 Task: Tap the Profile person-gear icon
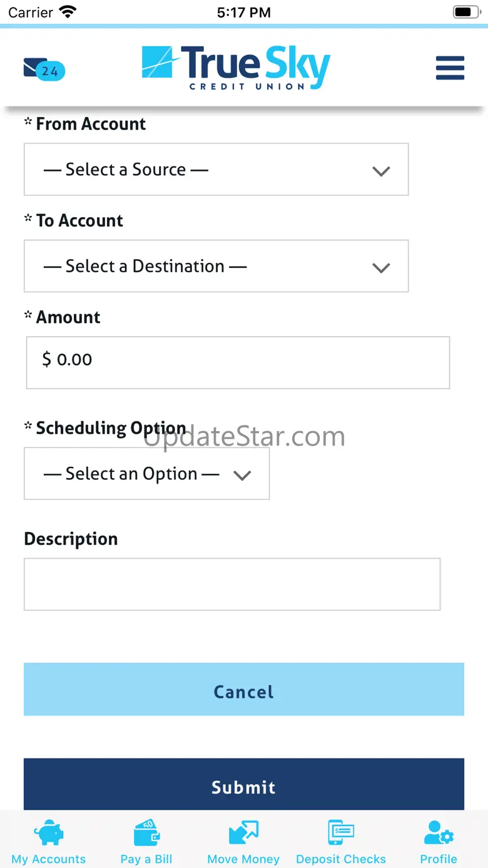438,833
